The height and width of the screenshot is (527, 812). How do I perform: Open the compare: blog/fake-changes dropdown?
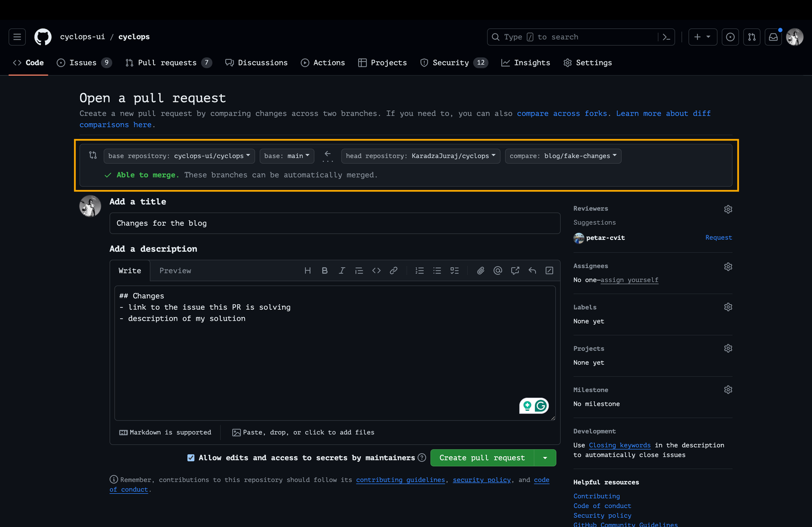pyautogui.click(x=563, y=156)
